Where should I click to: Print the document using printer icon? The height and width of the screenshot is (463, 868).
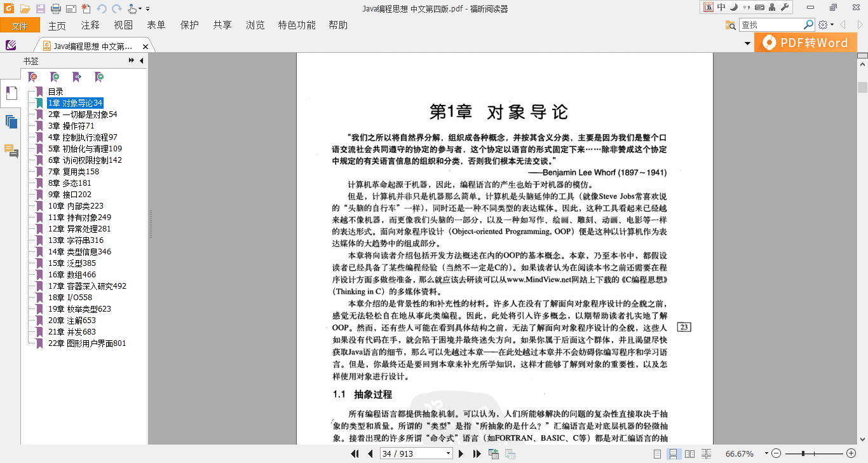56,9
